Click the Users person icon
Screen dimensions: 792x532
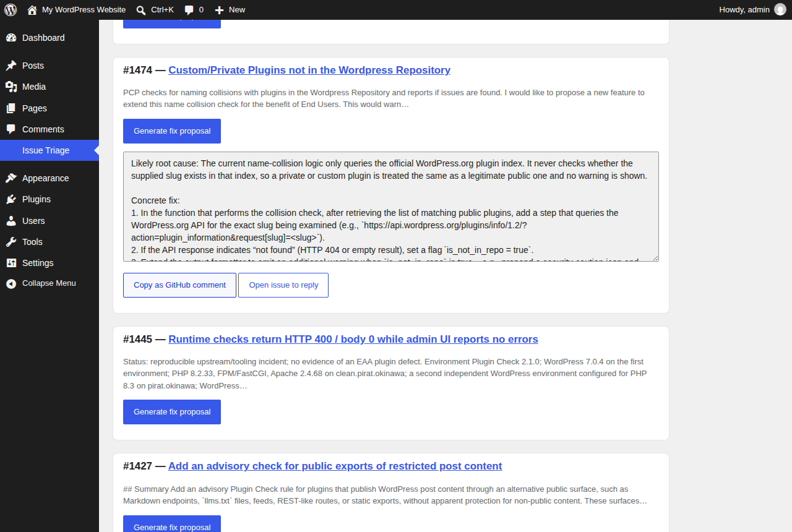11,221
